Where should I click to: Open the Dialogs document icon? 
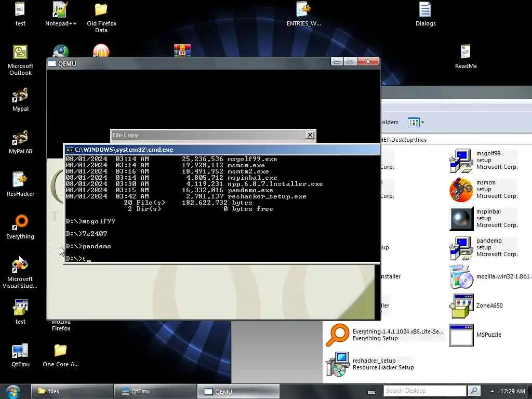click(x=425, y=14)
